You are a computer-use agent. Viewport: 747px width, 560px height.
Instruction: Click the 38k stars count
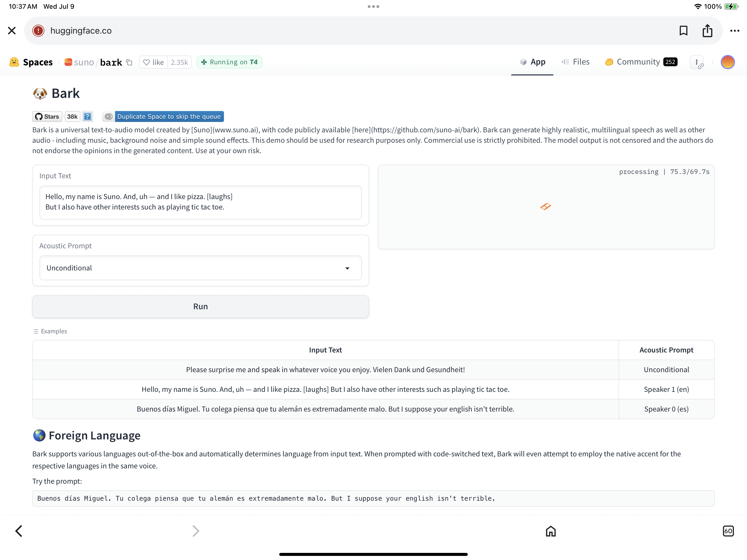click(72, 116)
